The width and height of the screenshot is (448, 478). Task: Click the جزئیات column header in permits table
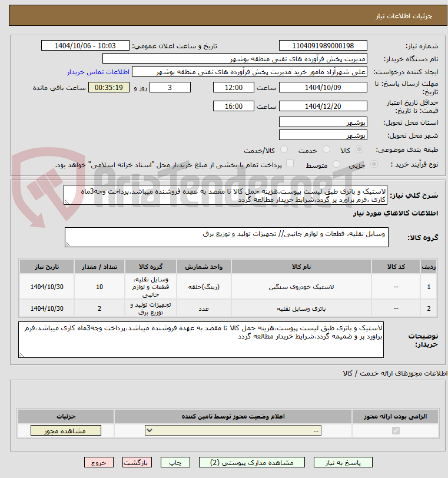click(66, 416)
